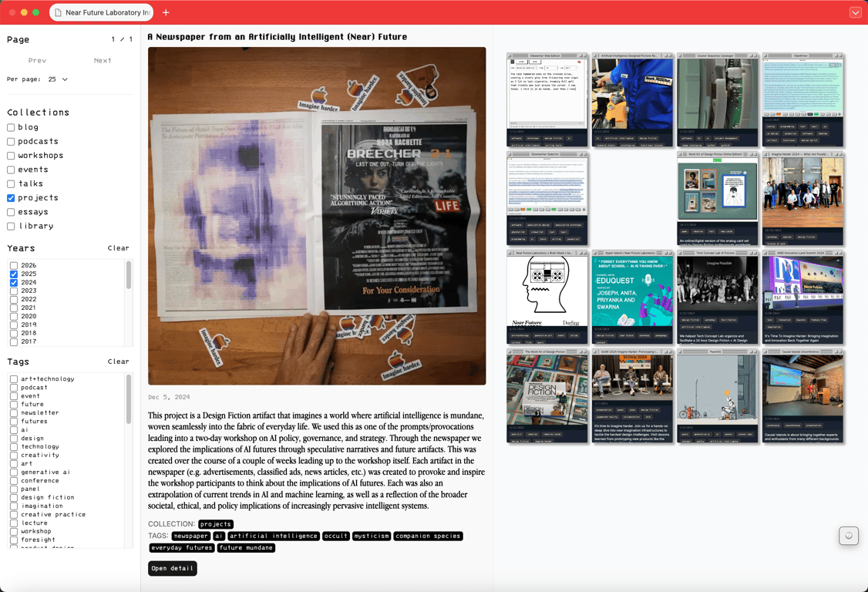868x592 pixels.
Task: Uncheck the projects collection checkbox
Action: 11,197
